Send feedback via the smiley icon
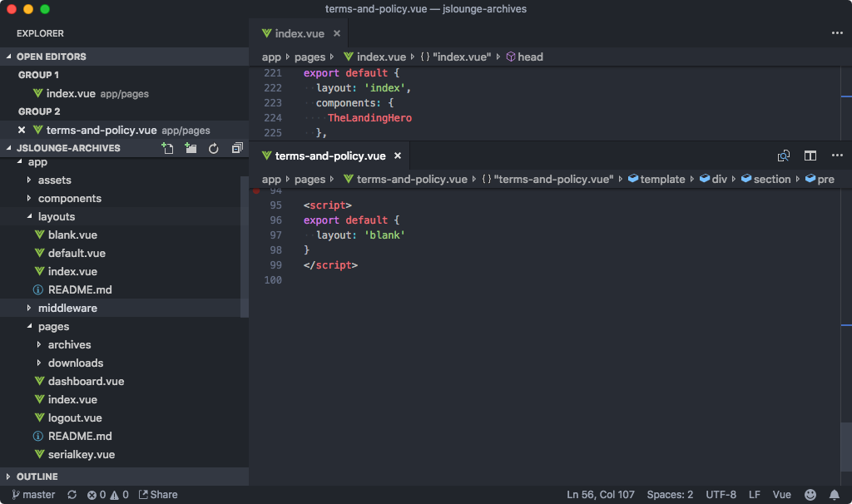The width and height of the screenshot is (852, 504). tap(810, 494)
